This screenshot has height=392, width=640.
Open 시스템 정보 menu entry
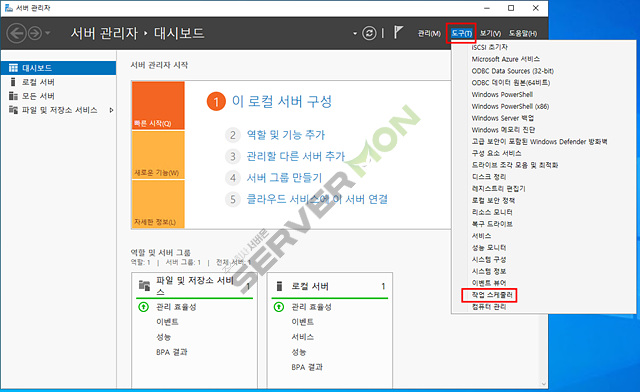point(489,271)
